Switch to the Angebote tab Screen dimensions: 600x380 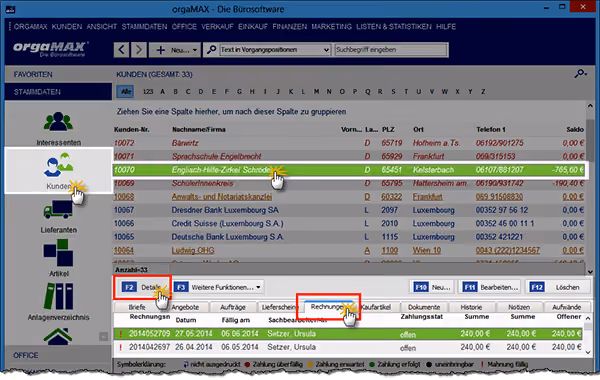[x=185, y=307]
